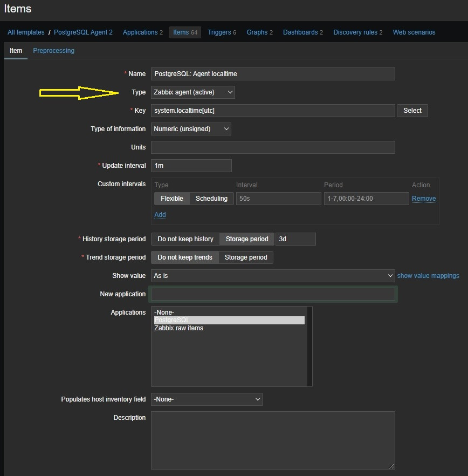This screenshot has height=476, width=468.
Task: Select Storage period for trend storage
Action: coord(246,257)
